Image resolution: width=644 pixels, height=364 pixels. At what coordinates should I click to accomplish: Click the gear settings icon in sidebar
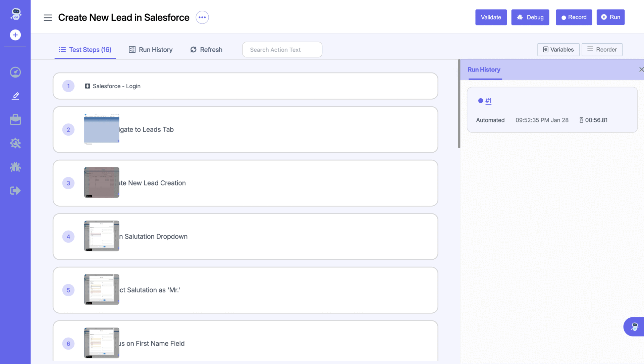(15, 143)
